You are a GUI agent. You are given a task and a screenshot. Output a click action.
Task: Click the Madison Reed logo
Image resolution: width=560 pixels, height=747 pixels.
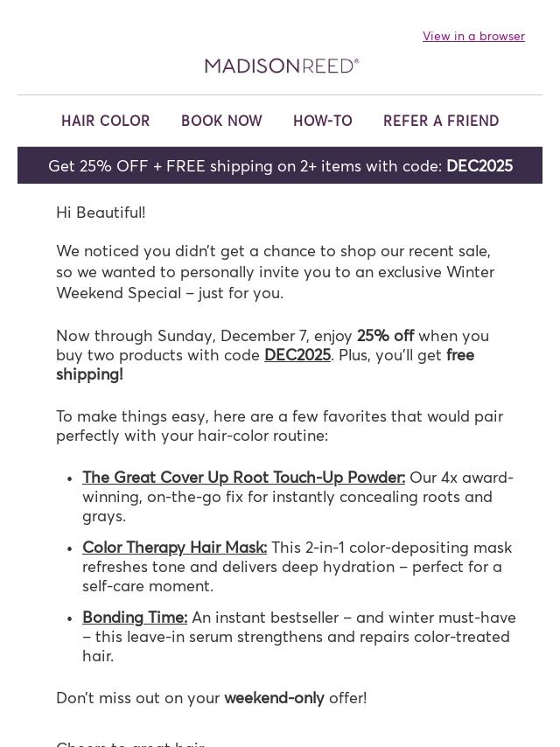coord(282,66)
